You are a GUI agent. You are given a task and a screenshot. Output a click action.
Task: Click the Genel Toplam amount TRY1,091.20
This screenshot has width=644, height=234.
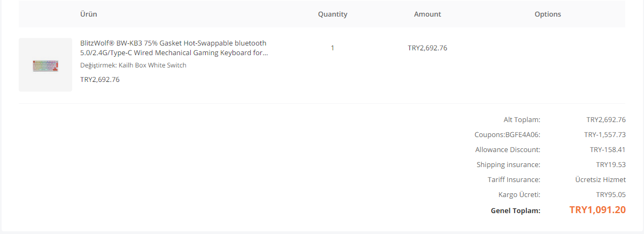[598, 210]
